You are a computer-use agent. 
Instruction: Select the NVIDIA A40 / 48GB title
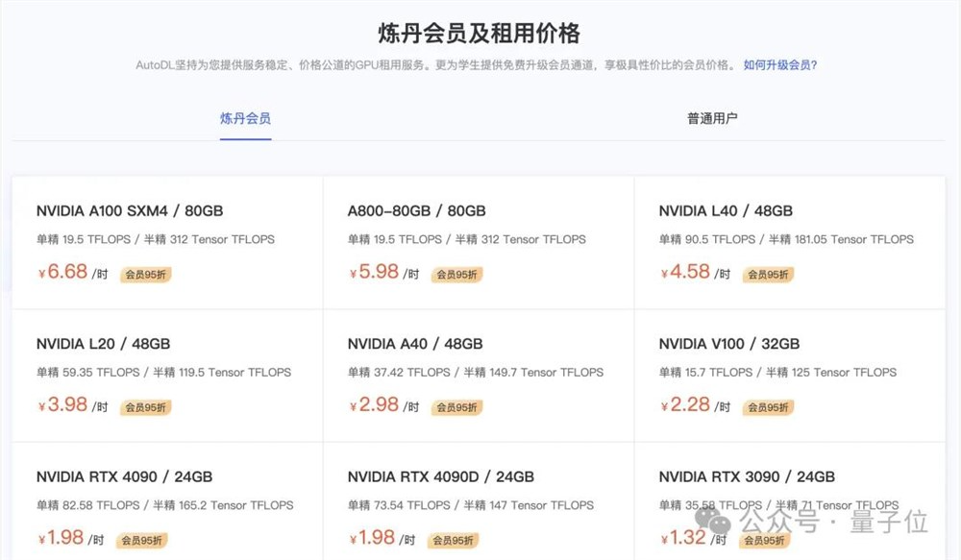pos(415,344)
